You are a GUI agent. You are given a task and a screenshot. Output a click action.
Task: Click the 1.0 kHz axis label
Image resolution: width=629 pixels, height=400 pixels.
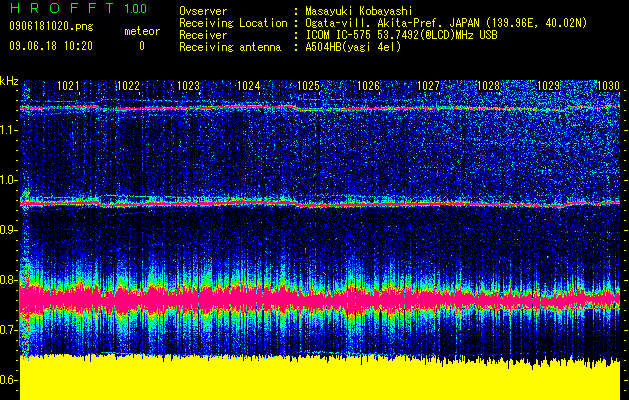pyautogui.click(x=9, y=180)
